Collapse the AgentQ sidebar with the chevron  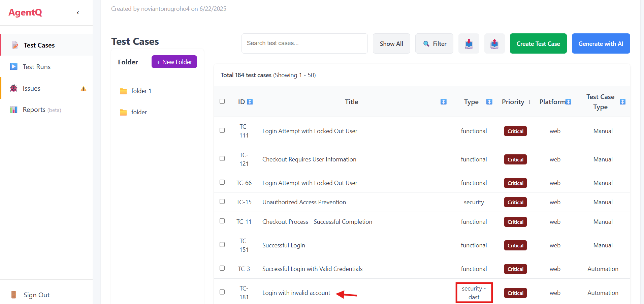point(78,13)
